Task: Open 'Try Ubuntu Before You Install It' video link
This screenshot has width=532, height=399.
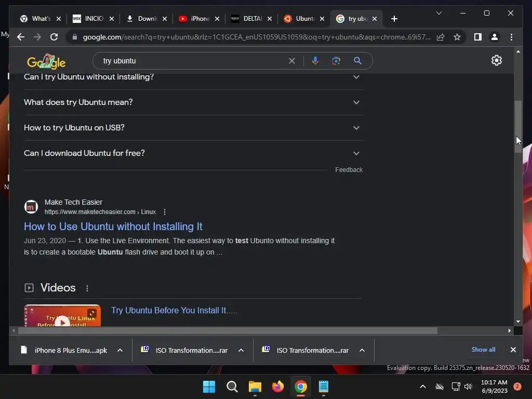Action: 174,311
